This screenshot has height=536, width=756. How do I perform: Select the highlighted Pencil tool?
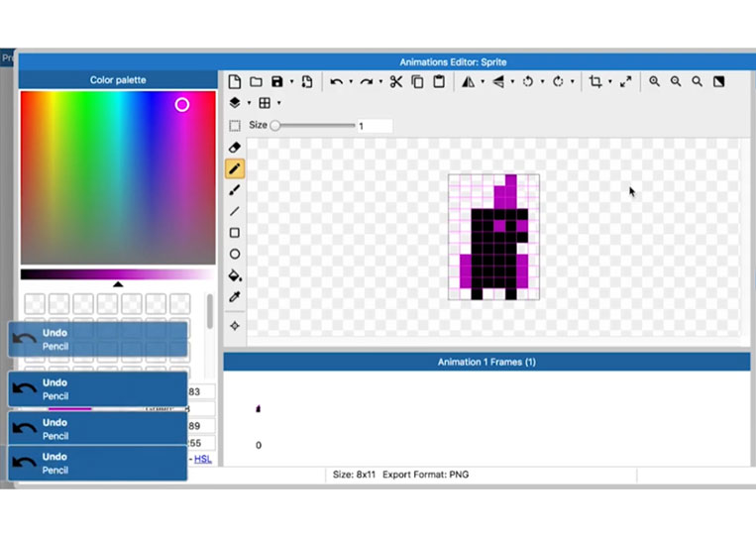coord(235,169)
